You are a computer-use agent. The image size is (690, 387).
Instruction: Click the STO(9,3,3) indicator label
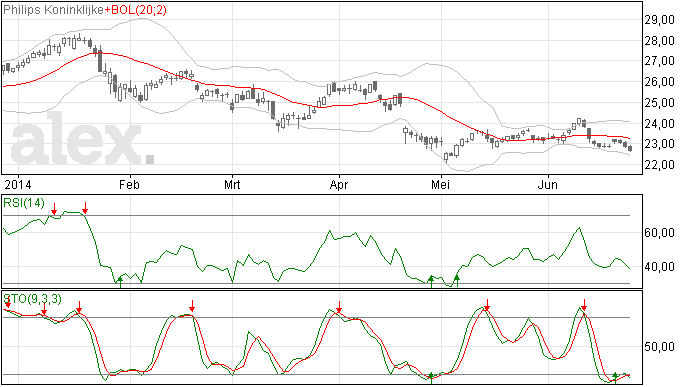pos(33,299)
